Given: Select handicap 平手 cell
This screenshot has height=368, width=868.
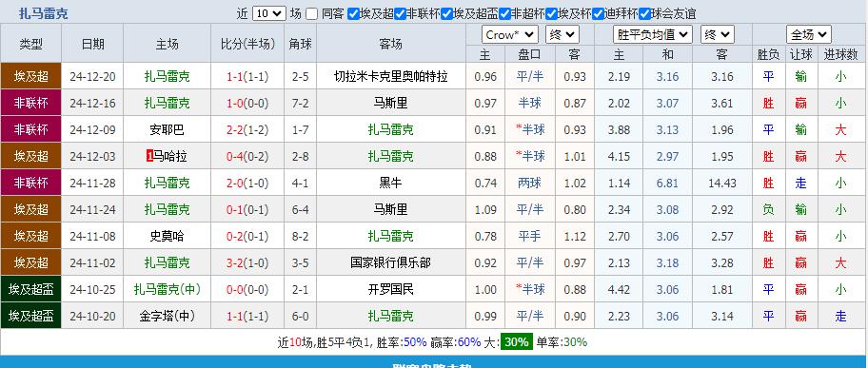Looking at the screenshot, I should (530, 236).
